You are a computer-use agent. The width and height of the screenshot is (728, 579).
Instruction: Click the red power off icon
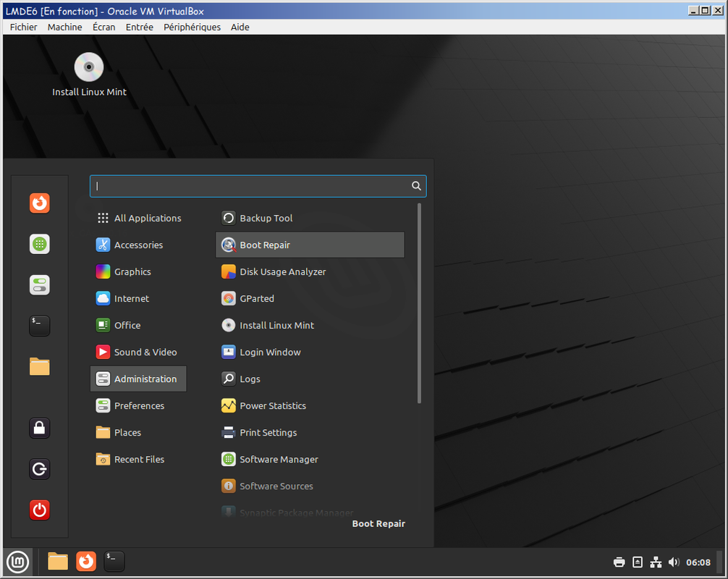(x=40, y=510)
